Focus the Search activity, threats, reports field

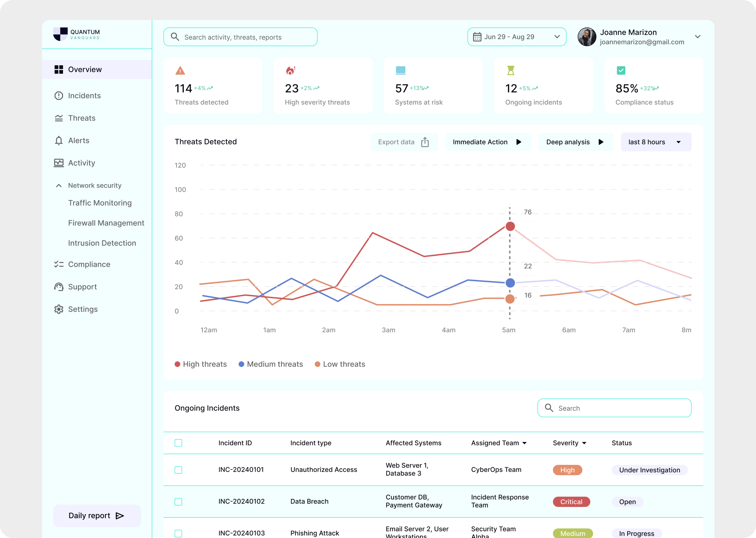240,37
